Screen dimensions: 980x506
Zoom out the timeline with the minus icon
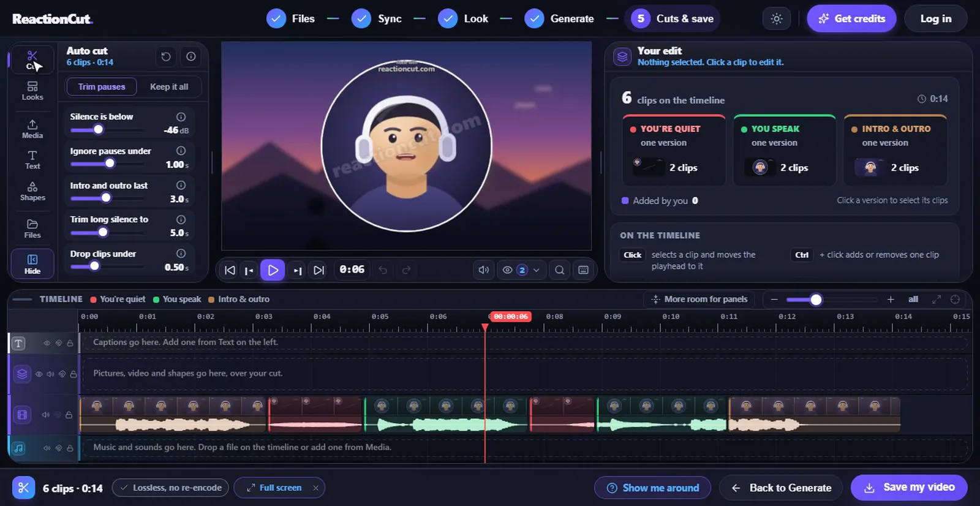[x=774, y=300]
